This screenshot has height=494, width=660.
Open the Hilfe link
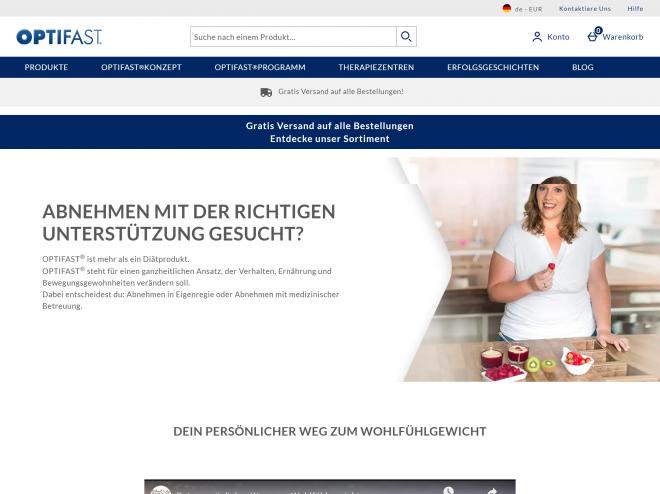pyautogui.click(x=635, y=8)
